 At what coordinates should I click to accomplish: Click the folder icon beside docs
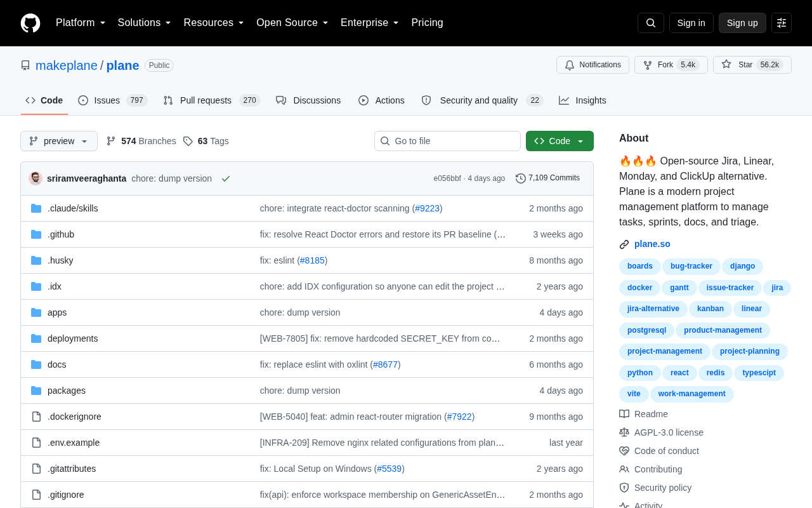(x=36, y=364)
